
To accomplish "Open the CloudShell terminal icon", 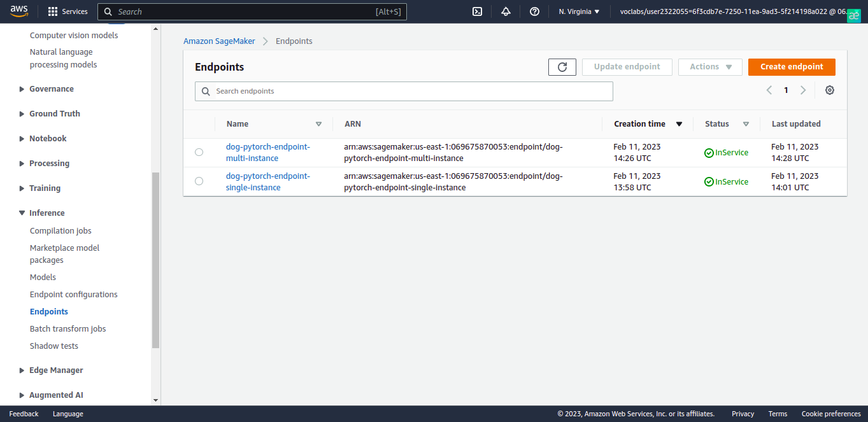I will click(477, 11).
